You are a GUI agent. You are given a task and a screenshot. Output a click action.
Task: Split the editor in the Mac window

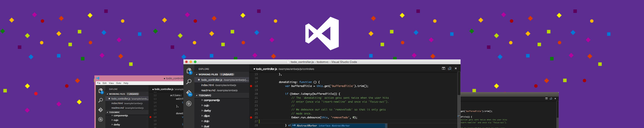[444, 69]
